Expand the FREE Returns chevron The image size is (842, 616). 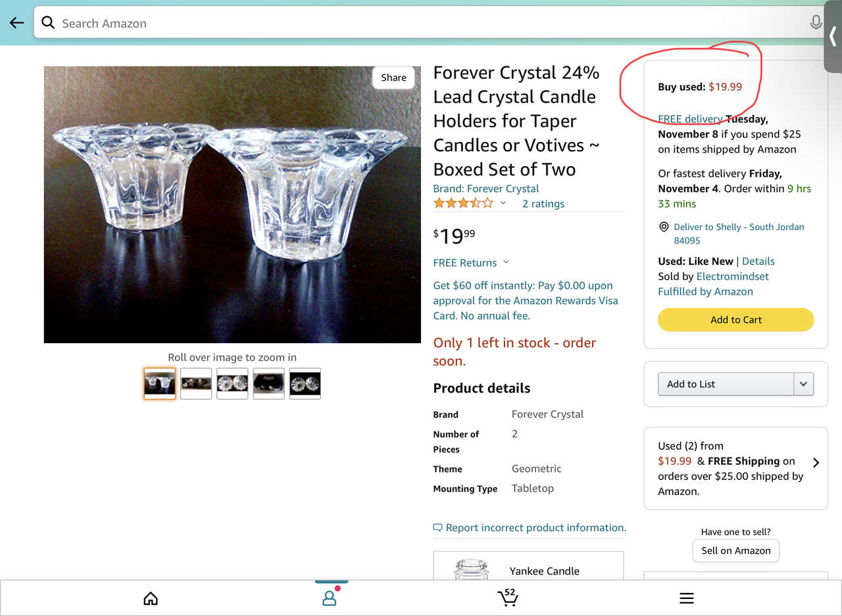(x=506, y=262)
